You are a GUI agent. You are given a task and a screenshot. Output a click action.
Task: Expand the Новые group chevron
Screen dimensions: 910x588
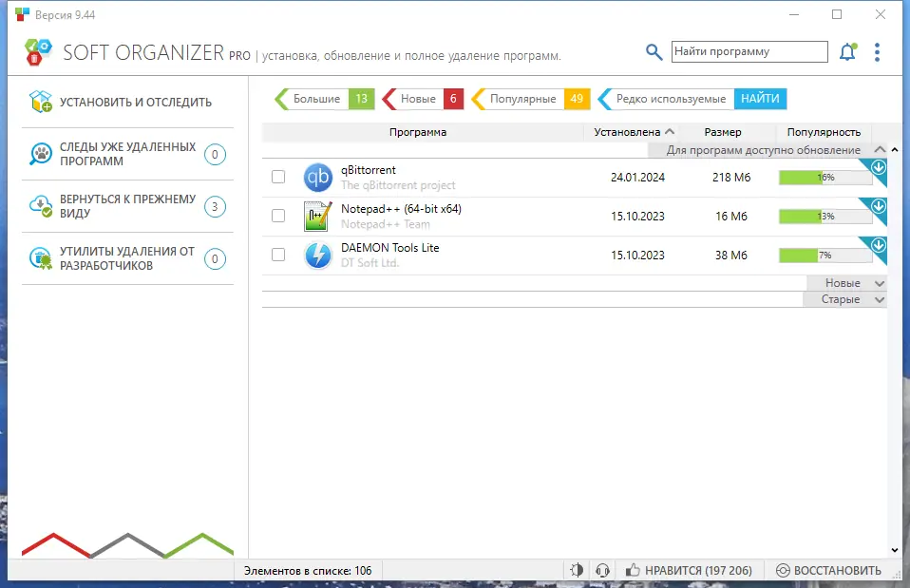pyautogui.click(x=880, y=283)
